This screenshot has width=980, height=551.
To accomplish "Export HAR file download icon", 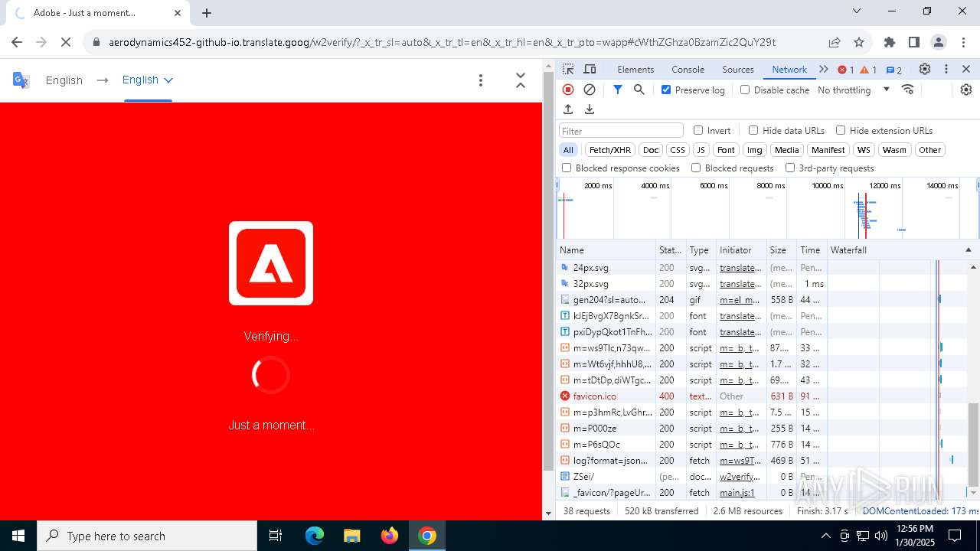I will point(590,109).
